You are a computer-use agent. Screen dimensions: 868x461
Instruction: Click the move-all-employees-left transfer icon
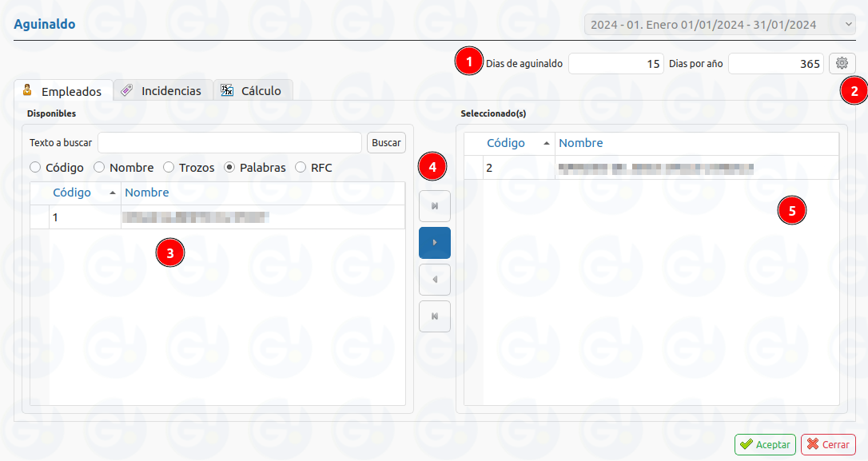(434, 316)
